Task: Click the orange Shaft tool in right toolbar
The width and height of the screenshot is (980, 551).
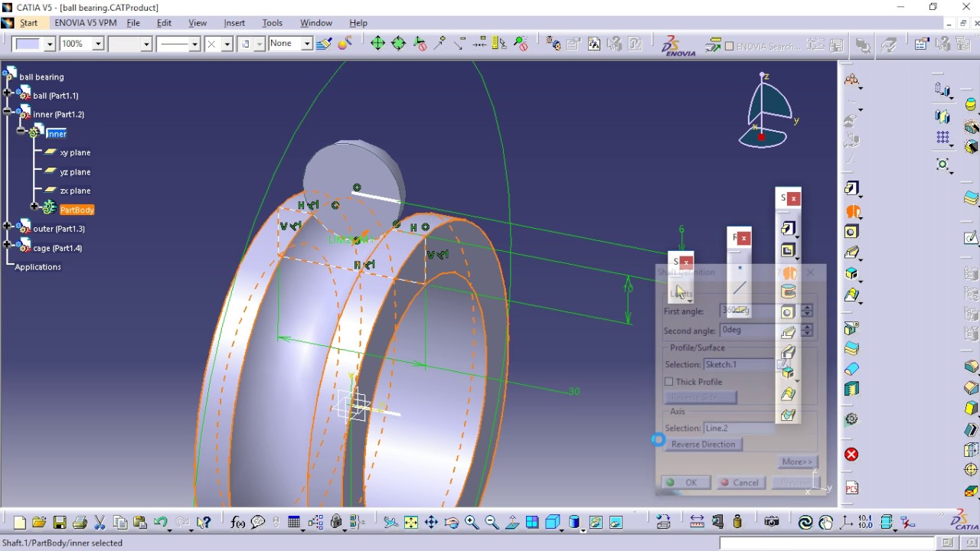Action: (x=852, y=210)
